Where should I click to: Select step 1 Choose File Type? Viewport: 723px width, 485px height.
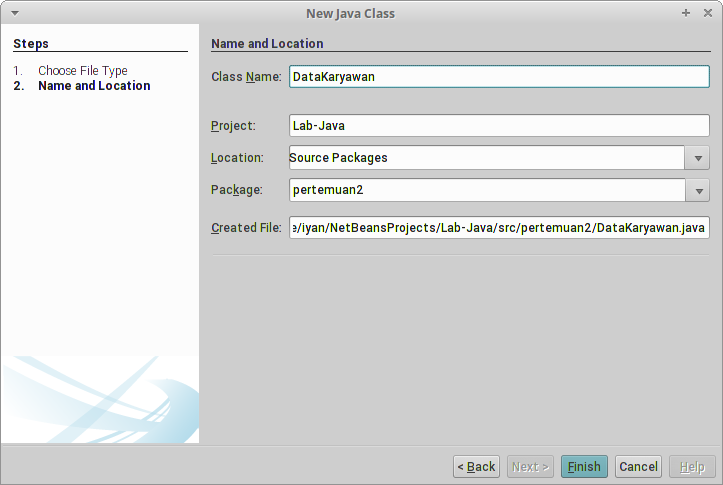click(x=83, y=71)
